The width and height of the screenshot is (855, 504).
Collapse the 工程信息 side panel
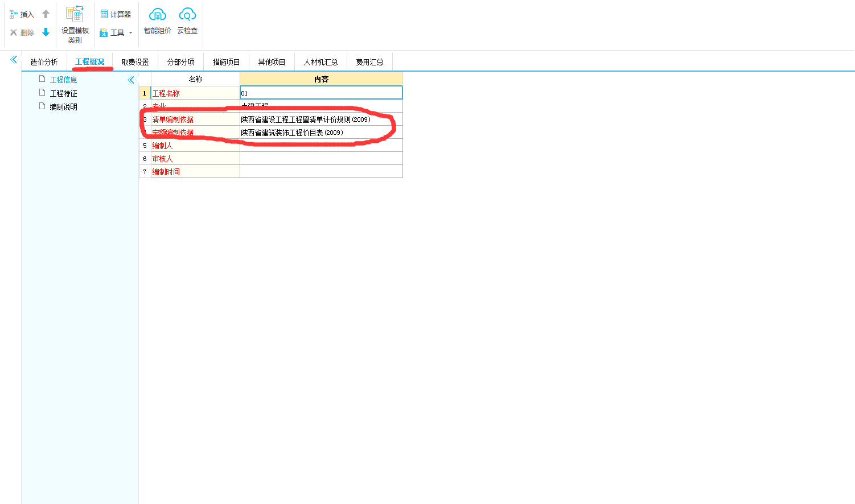pyautogui.click(x=131, y=80)
